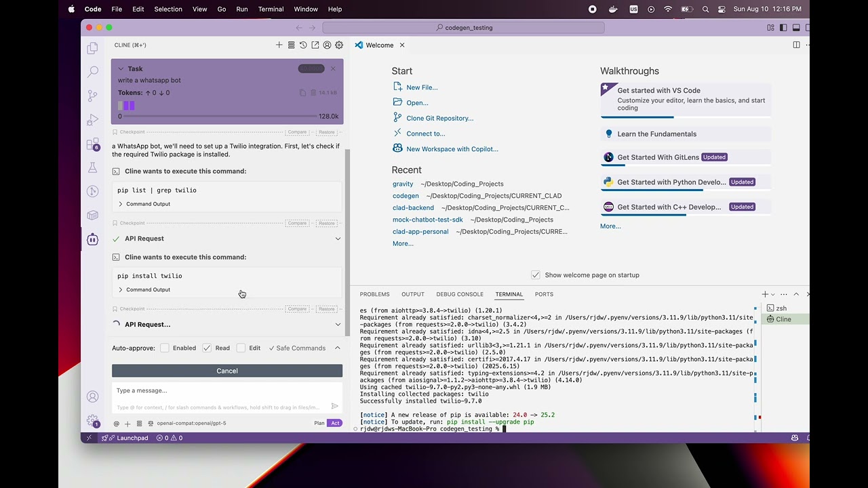
Task: Expand Command Output under pip list command
Action: 144,204
